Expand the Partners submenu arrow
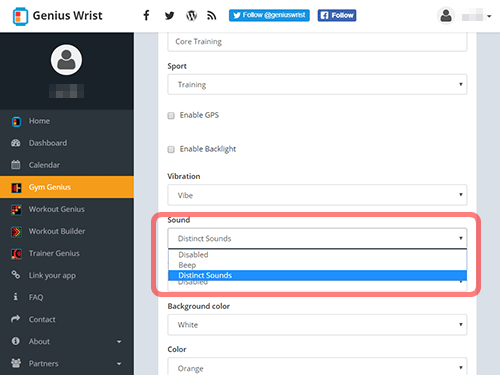 point(119,364)
